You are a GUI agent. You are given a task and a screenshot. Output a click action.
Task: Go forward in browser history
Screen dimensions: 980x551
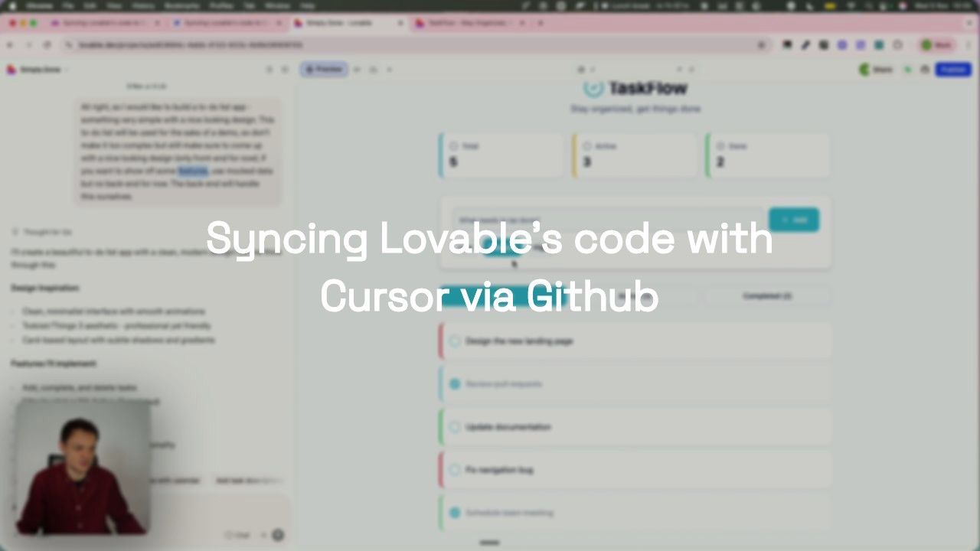pos(28,45)
